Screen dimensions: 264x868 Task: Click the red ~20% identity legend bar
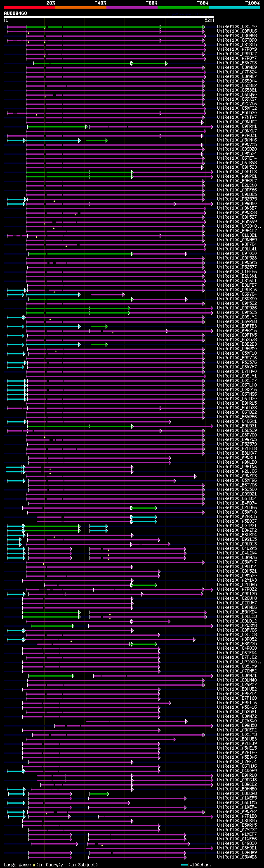[x=30, y=7]
